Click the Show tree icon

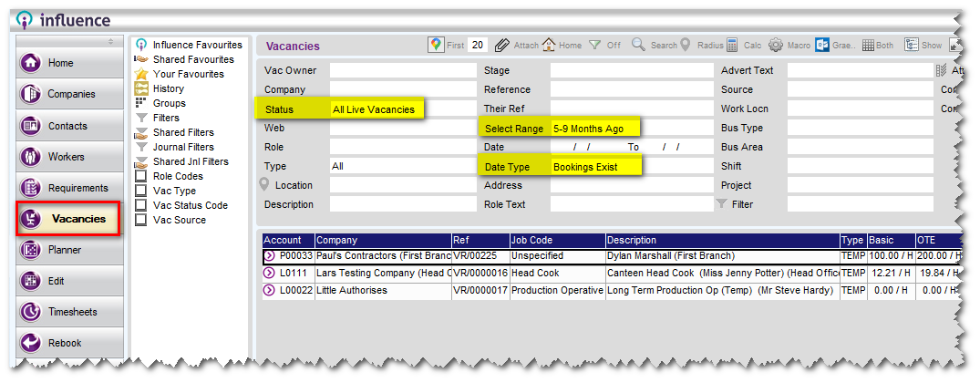click(912, 45)
